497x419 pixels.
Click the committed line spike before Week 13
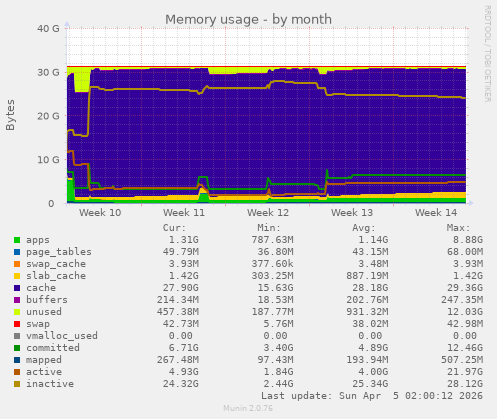tap(327, 173)
